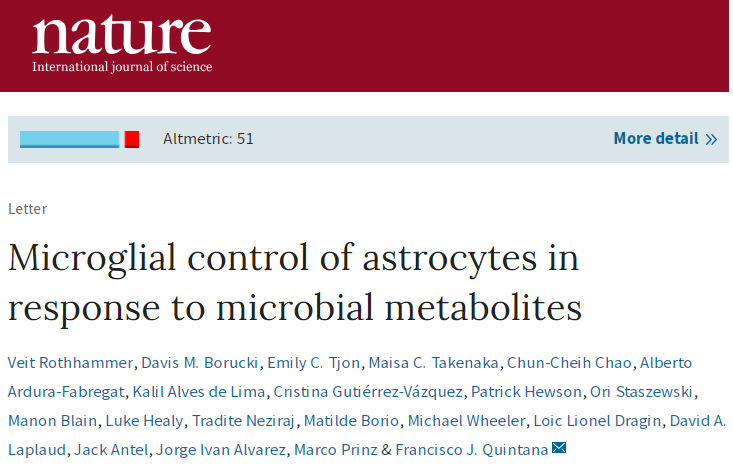
Task: Open Maisa C. Takenaka author details
Action: click(x=434, y=363)
